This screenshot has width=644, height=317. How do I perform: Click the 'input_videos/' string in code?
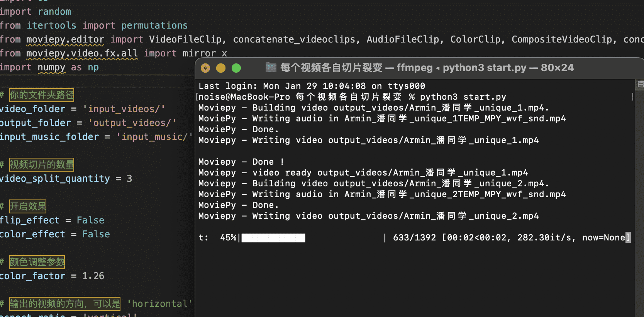[124, 109]
